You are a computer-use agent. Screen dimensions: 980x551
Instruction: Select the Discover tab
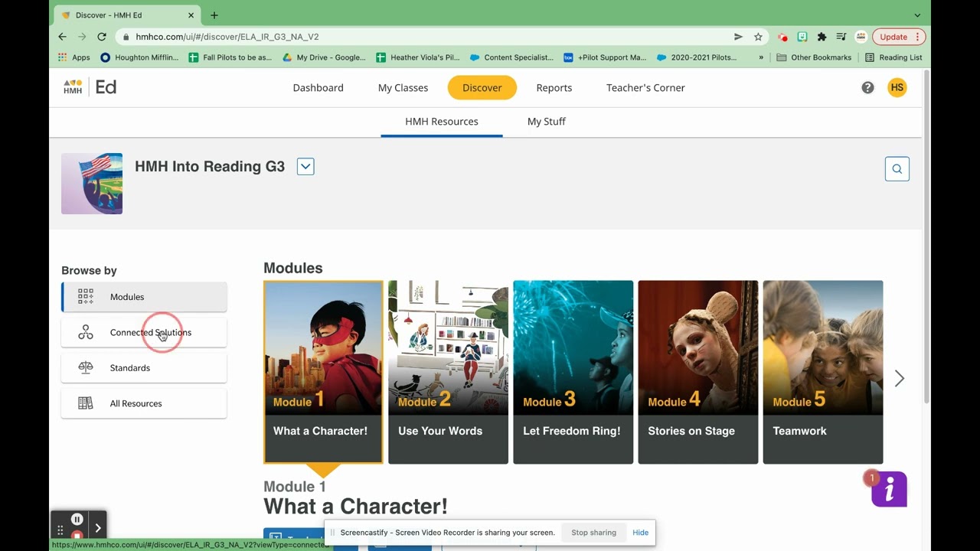482,87
